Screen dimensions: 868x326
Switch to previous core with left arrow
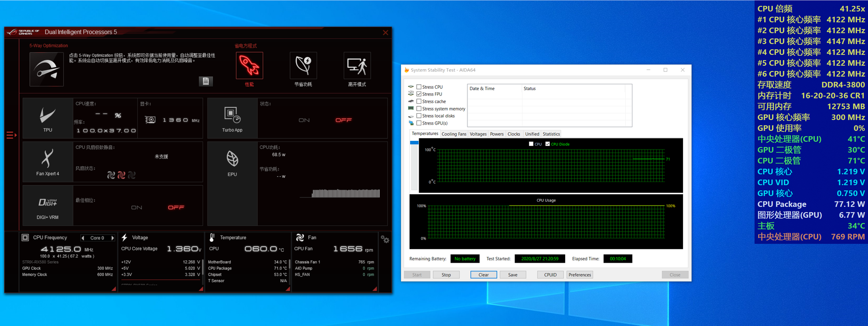83,238
